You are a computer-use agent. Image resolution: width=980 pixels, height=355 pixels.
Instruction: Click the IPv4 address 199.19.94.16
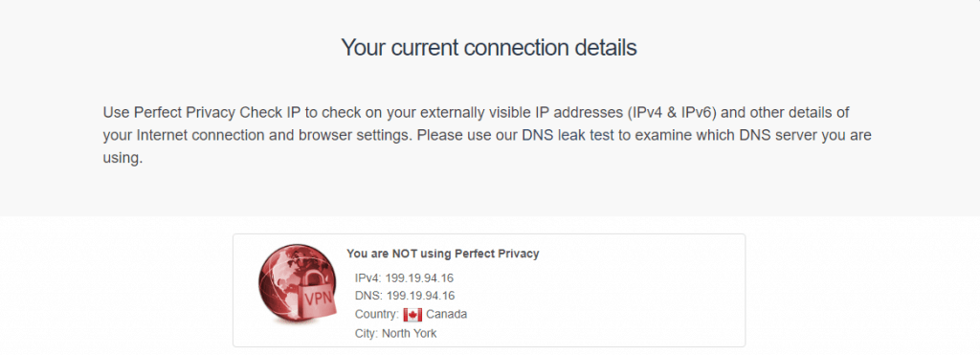click(x=419, y=277)
